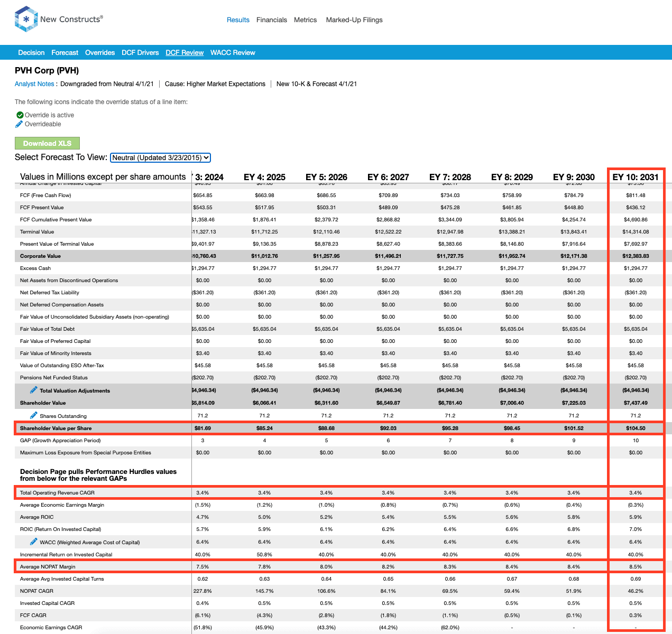Click the EY 9: 2030 column header
The image size is (672, 634).
click(574, 177)
